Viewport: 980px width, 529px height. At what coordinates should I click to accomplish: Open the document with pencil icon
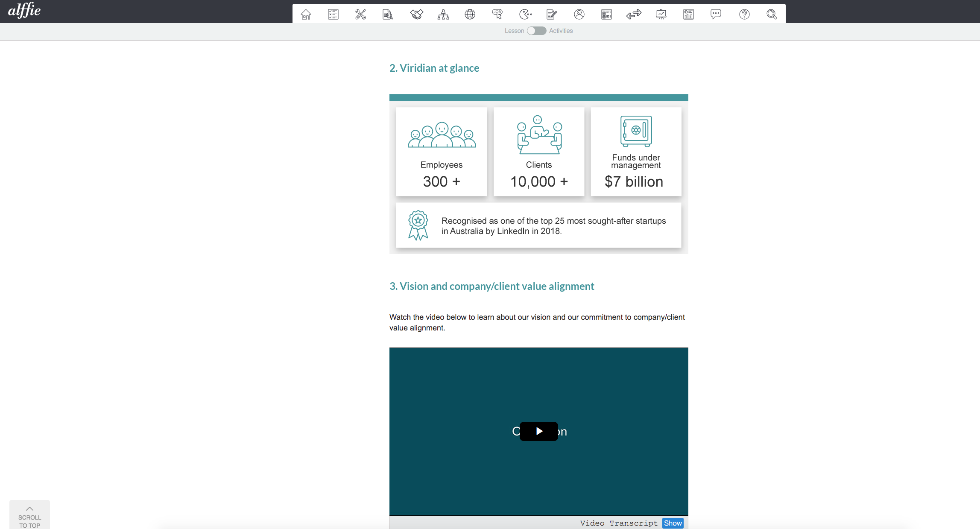click(552, 15)
